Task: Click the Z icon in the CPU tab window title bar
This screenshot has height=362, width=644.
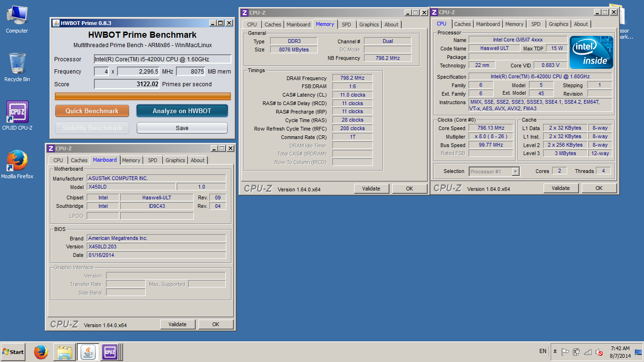Action: coord(434,12)
